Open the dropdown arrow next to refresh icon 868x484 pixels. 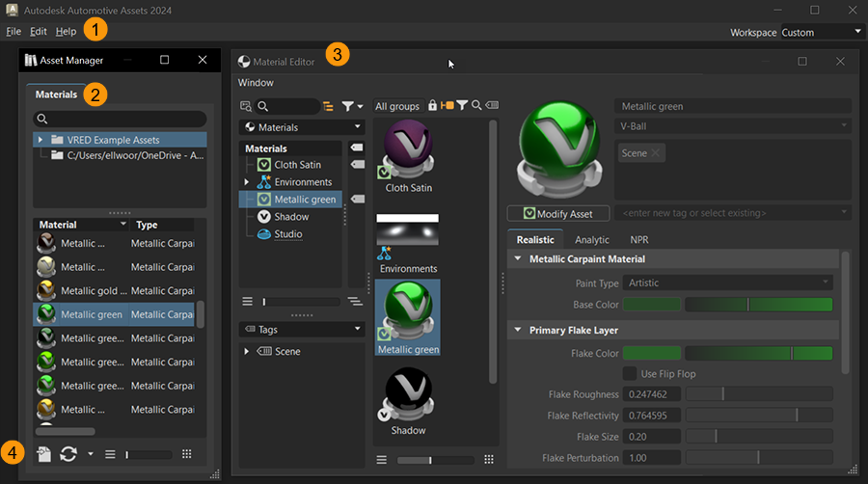(91, 454)
